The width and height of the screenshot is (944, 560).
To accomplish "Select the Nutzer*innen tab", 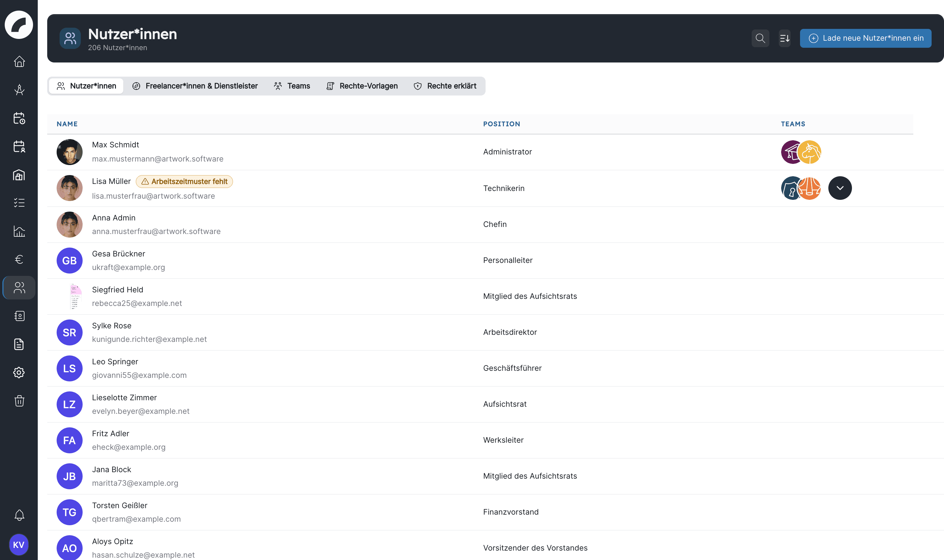I will click(x=86, y=86).
